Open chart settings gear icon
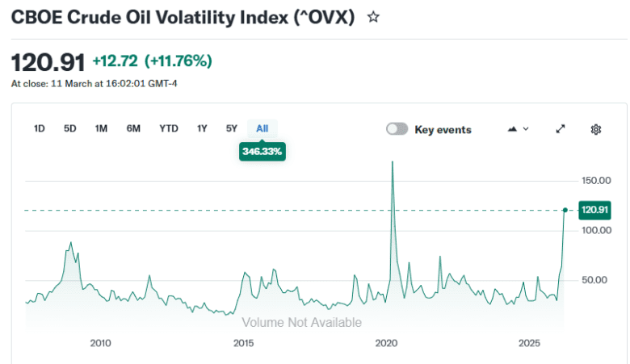Screen dimensions: 630x364 [x=596, y=129]
